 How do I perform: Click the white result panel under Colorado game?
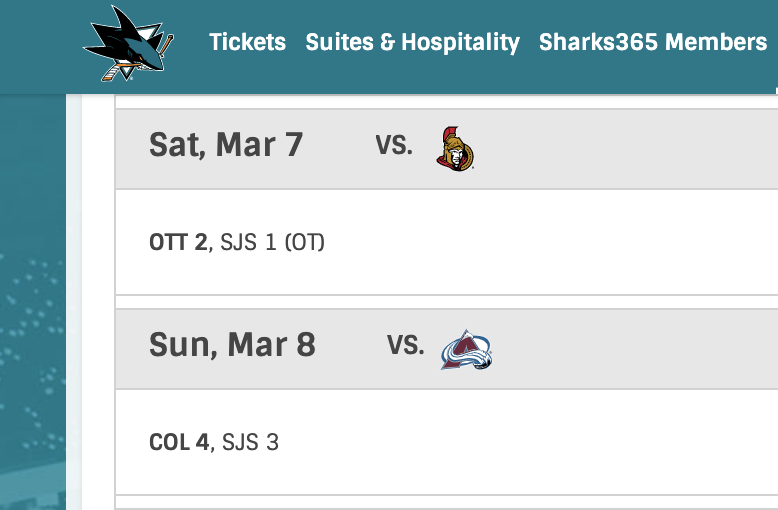546,442
